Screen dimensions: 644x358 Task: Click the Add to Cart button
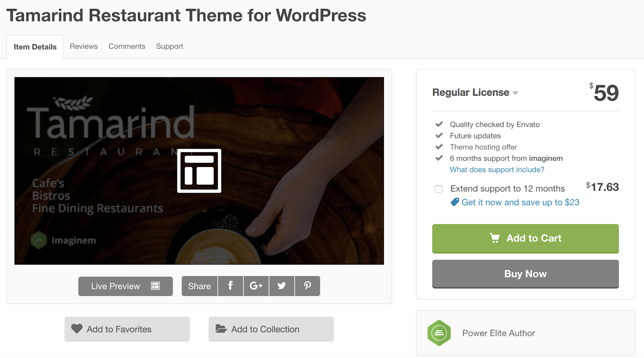[x=525, y=239]
